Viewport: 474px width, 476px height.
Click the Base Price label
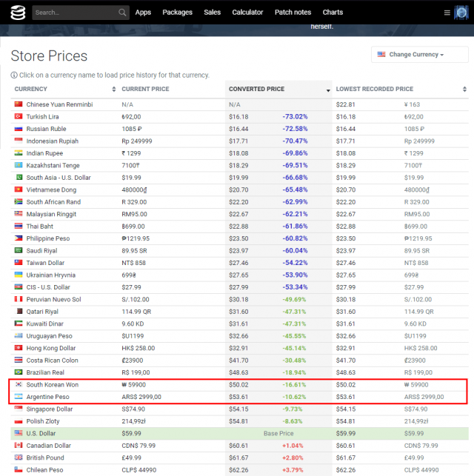(x=278, y=434)
